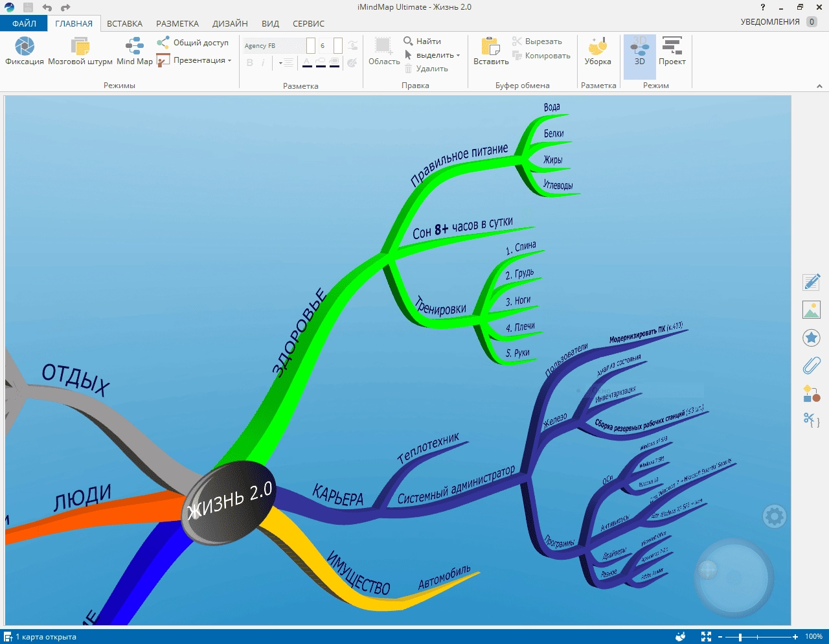Viewport: 829px width, 644px height.
Task: Select the ВИД ribbon tab
Action: (270, 23)
